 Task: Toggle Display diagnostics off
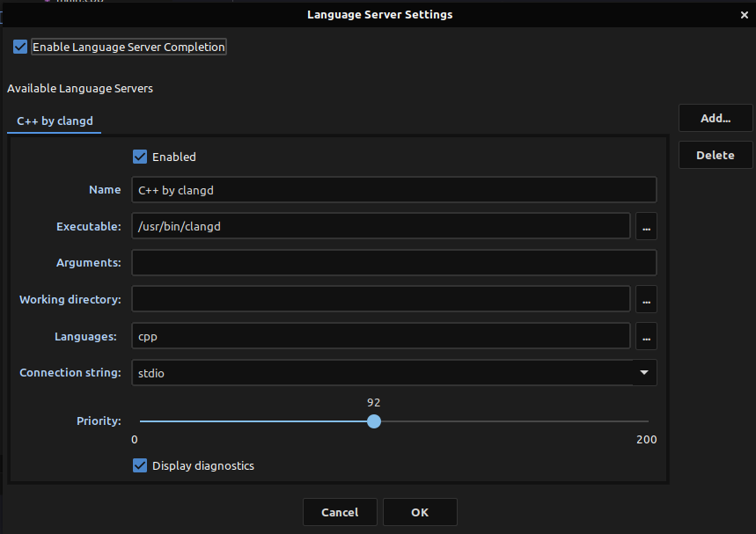(139, 465)
